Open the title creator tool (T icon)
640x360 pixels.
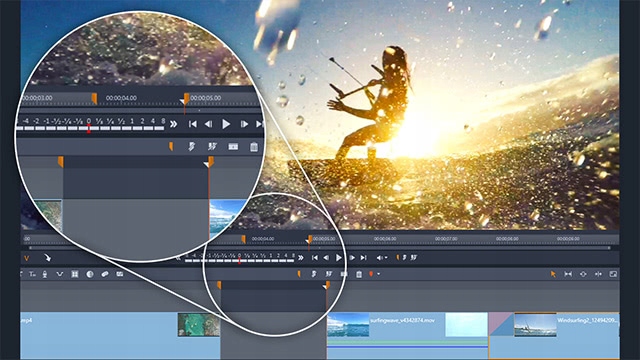32,274
